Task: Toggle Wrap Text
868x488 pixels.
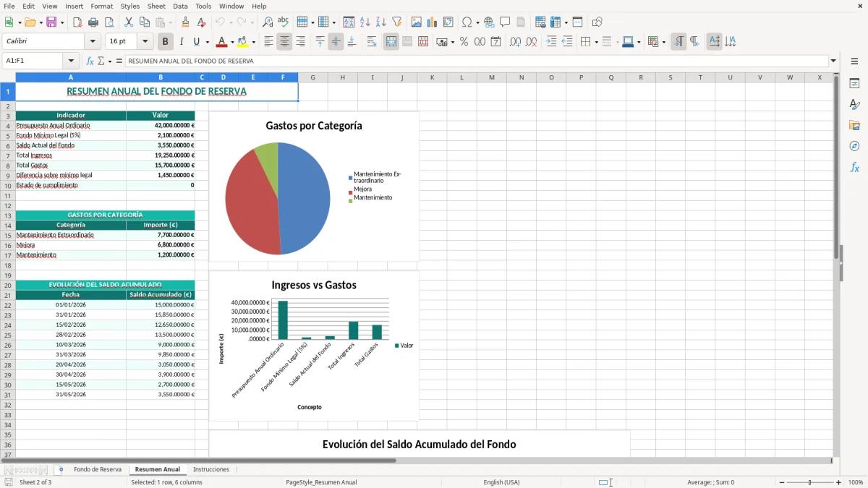Action: point(372,42)
